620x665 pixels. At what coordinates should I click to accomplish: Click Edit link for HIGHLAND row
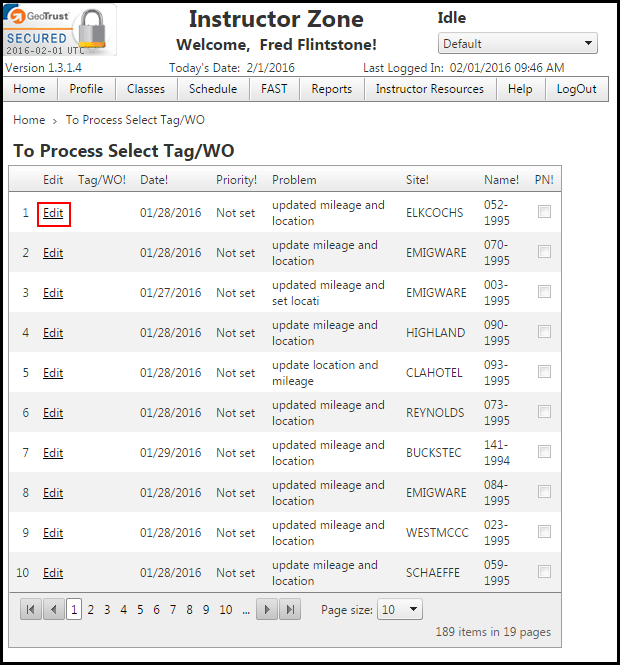[x=53, y=333]
